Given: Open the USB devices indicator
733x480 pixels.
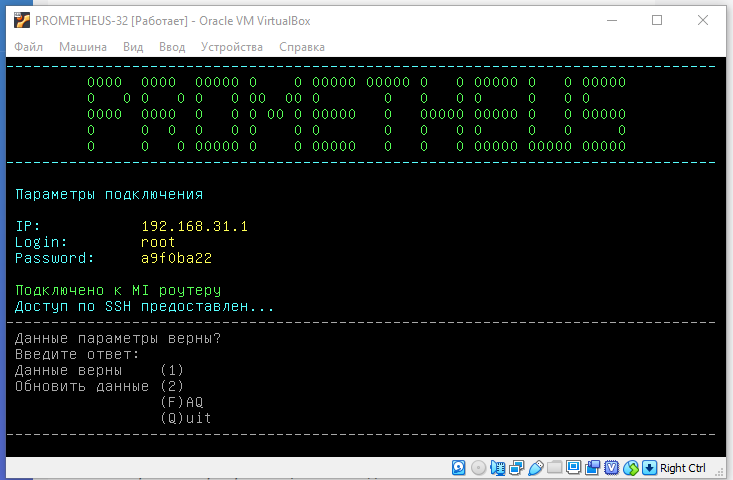Looking at the screenshot, I should (536, 468).
